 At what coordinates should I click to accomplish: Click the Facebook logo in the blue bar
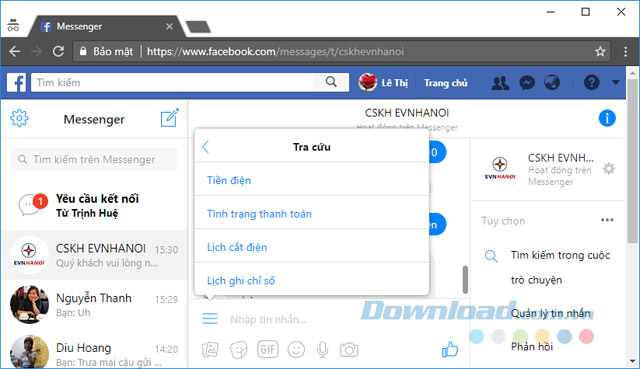pos(16,82)
